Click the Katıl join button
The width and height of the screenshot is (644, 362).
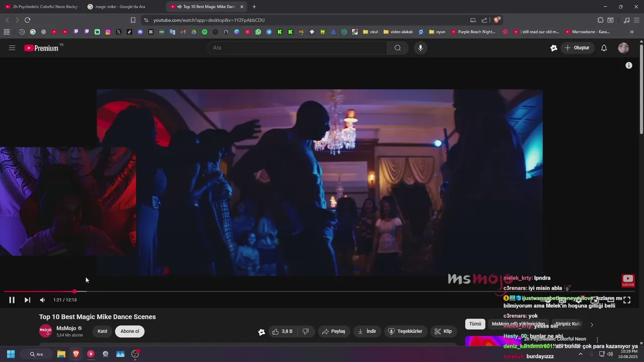[x=102, y=331]
